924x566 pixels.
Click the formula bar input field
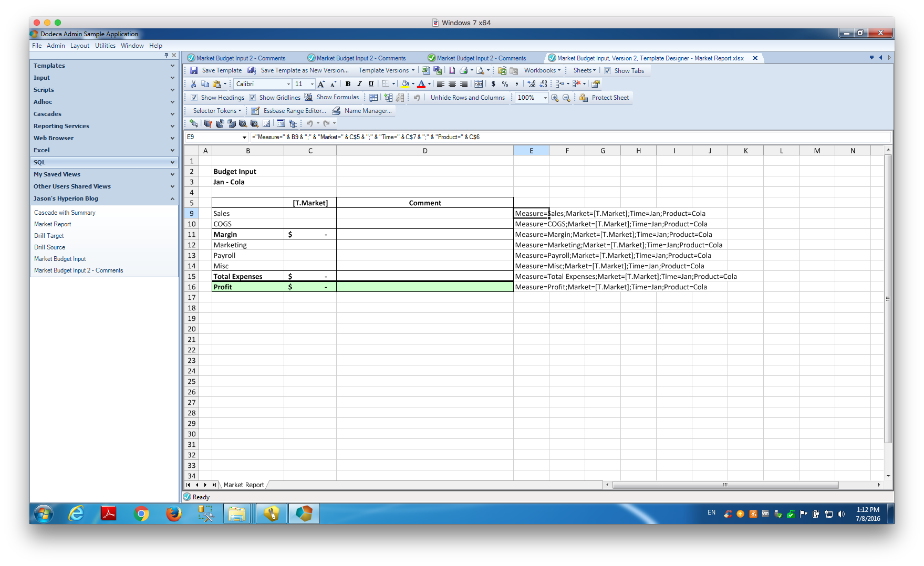pos(570,137)
